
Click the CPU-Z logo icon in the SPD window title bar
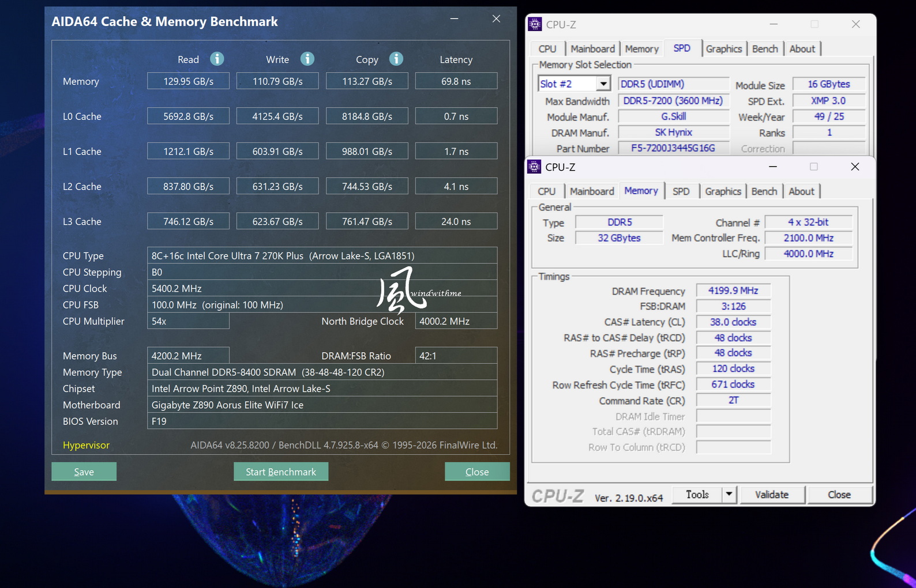tap(535, 24)
